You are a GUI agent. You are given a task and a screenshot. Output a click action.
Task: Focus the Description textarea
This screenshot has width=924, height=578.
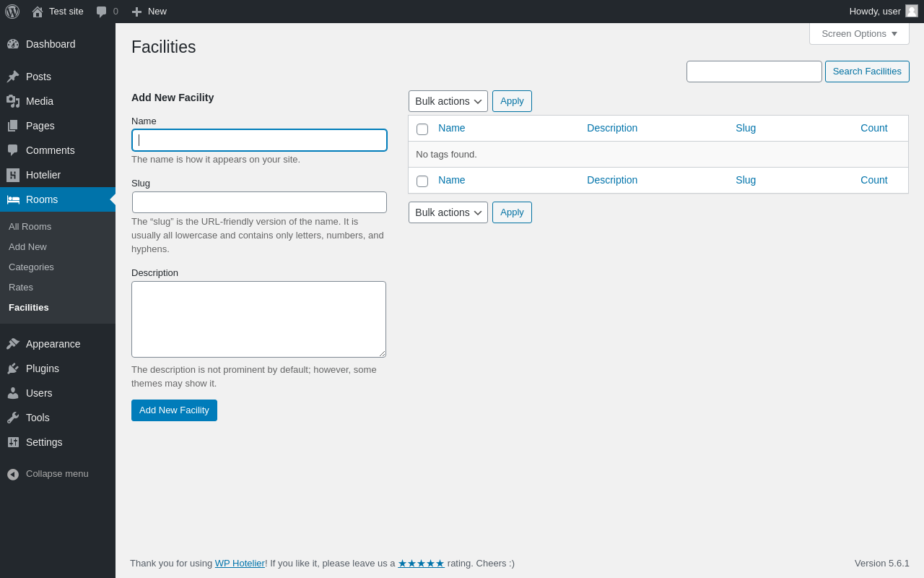tap(258, 319)
